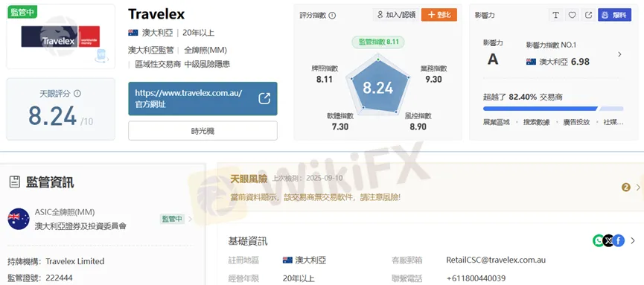
Task: Click the risk count badge 2
Action: (x=626, y=188)
